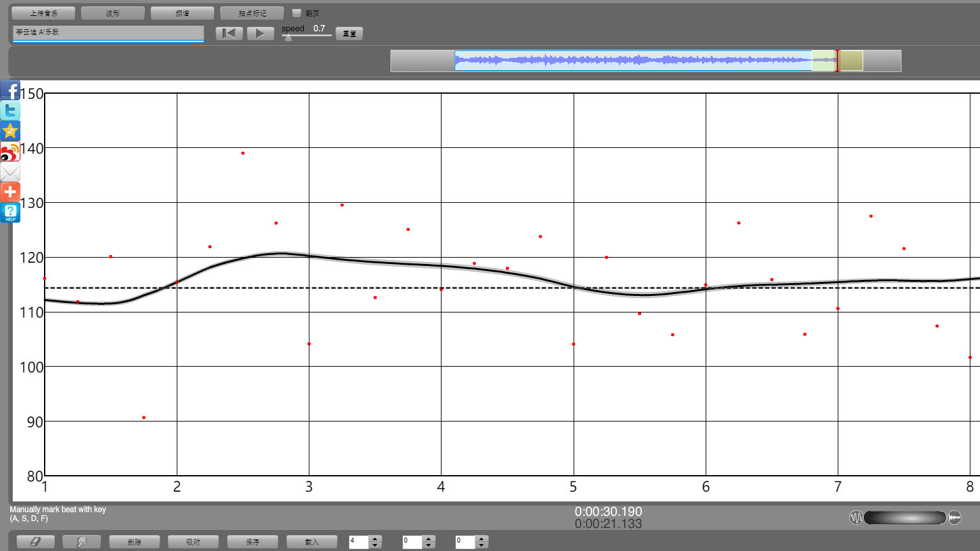The image size is (980, 551).
Task: Increase the stepper value showing 4
Action: (x=375, y=538)
